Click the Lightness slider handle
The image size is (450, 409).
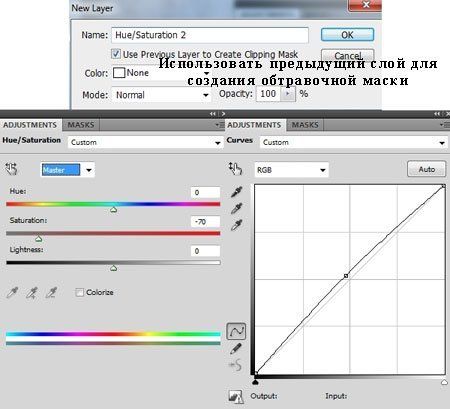(113, 268)
